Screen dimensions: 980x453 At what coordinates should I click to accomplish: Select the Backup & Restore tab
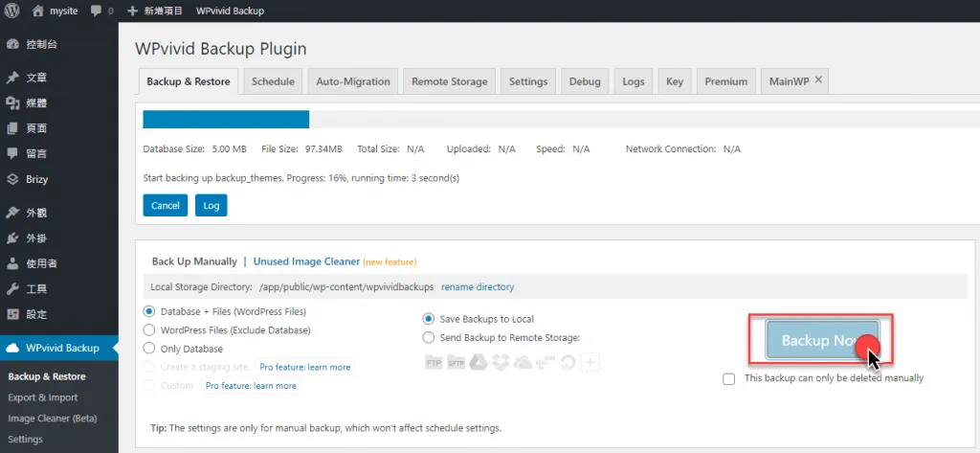pos(189,81)
